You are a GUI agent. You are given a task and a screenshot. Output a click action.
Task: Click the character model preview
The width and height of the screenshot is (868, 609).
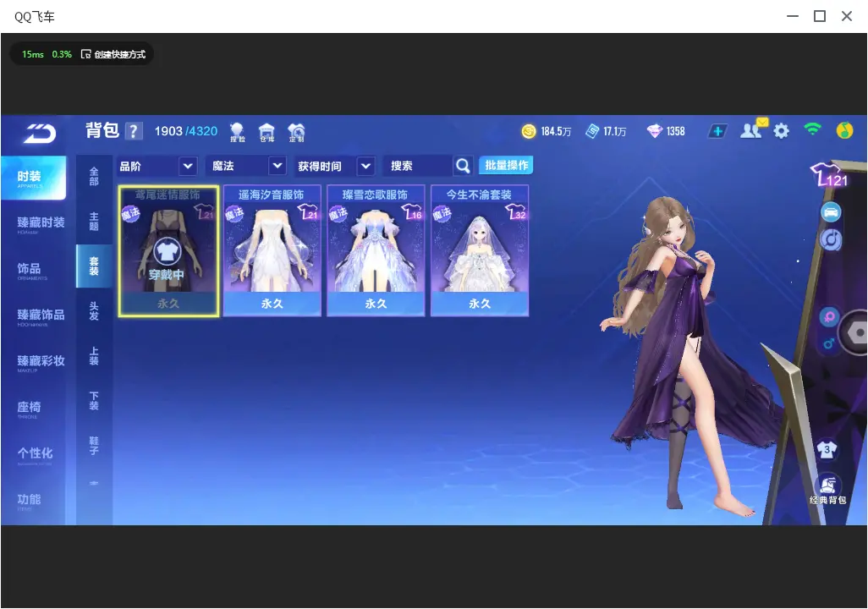click(x=692, y=354)
